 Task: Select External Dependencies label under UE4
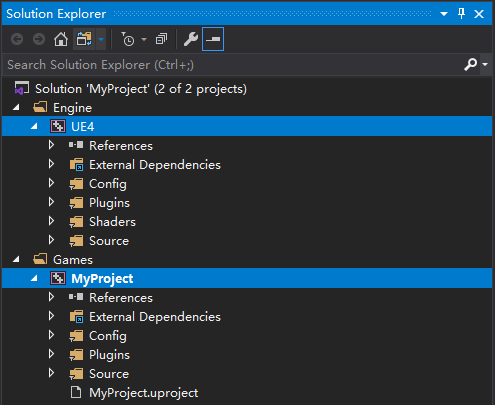(155, 165)
